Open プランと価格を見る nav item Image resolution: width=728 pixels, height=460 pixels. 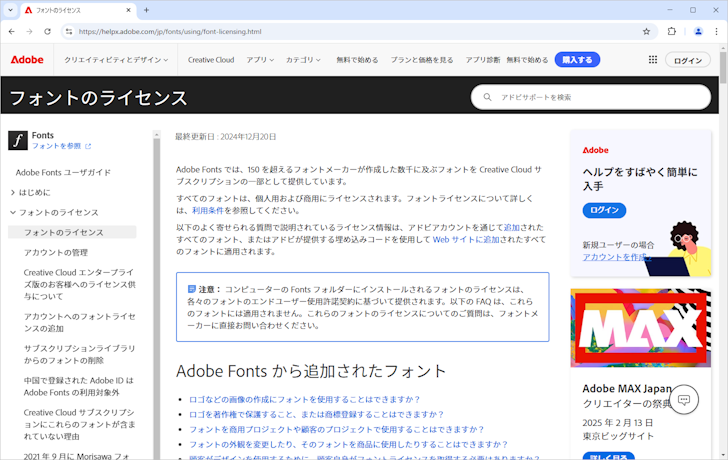(x=422, y=60)
